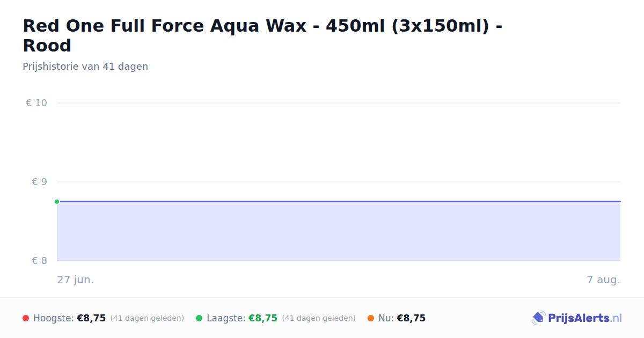Select the 7 aug. date label

click(603, 280)
